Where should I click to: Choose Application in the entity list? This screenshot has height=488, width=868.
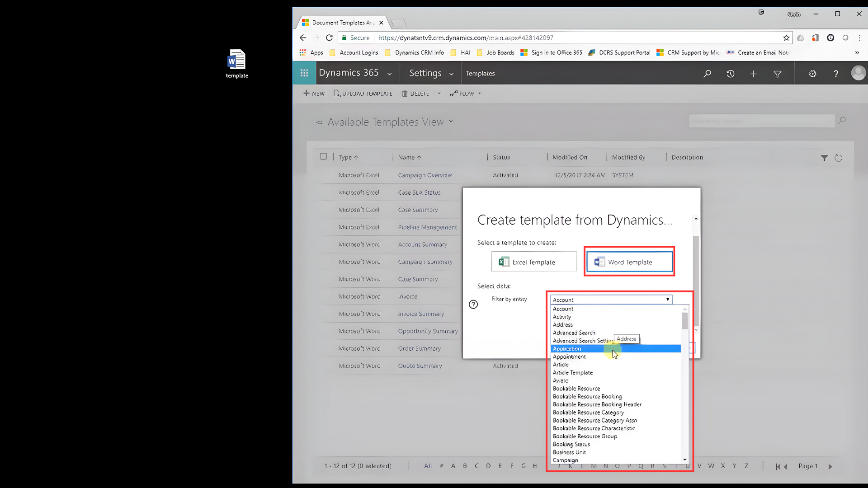616,349
